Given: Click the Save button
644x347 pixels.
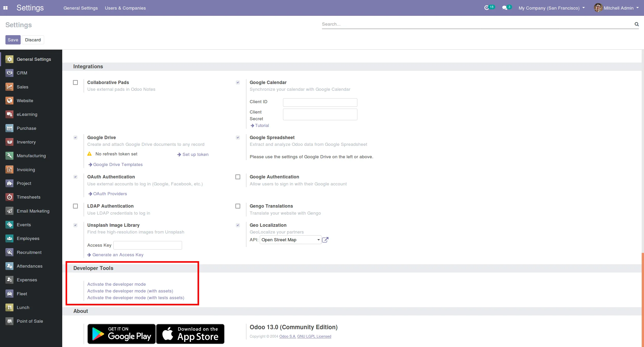Looking at the screenshot, I should pos(13,40).
